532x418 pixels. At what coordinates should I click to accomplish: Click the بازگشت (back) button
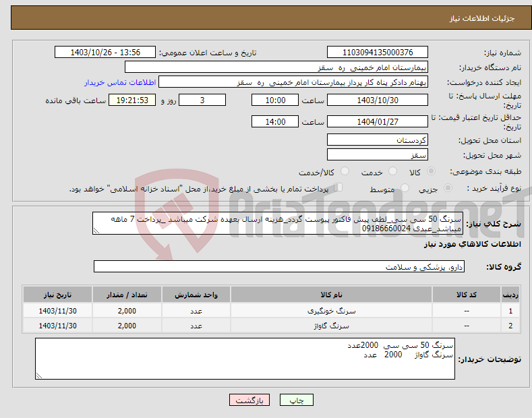click(x=249, y=400)
